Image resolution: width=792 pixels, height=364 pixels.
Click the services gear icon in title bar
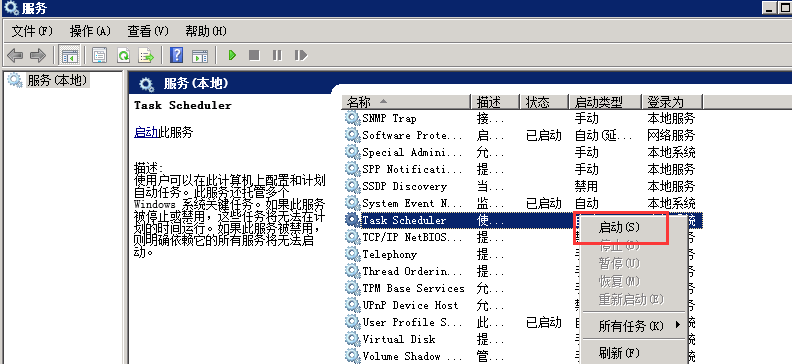point(11,8)
